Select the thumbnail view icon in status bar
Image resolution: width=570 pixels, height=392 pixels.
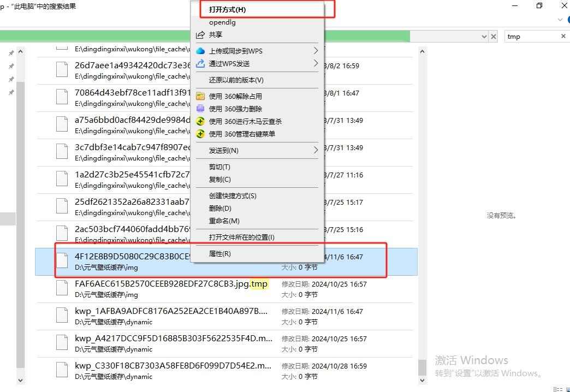coord(568,390)
